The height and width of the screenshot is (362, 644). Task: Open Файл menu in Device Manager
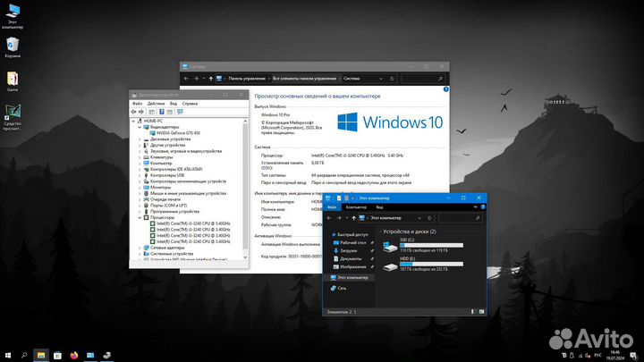pyautogui.click(x=137, y=104)
